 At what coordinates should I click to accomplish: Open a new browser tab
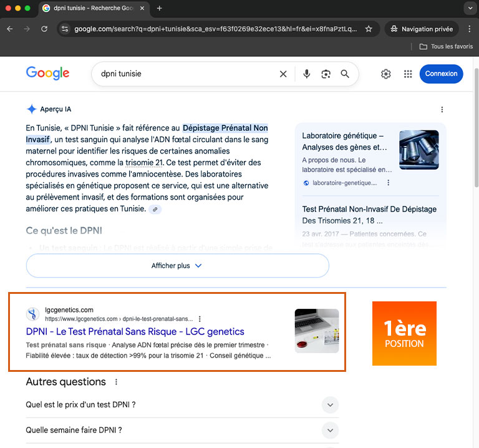coord(160,8)
